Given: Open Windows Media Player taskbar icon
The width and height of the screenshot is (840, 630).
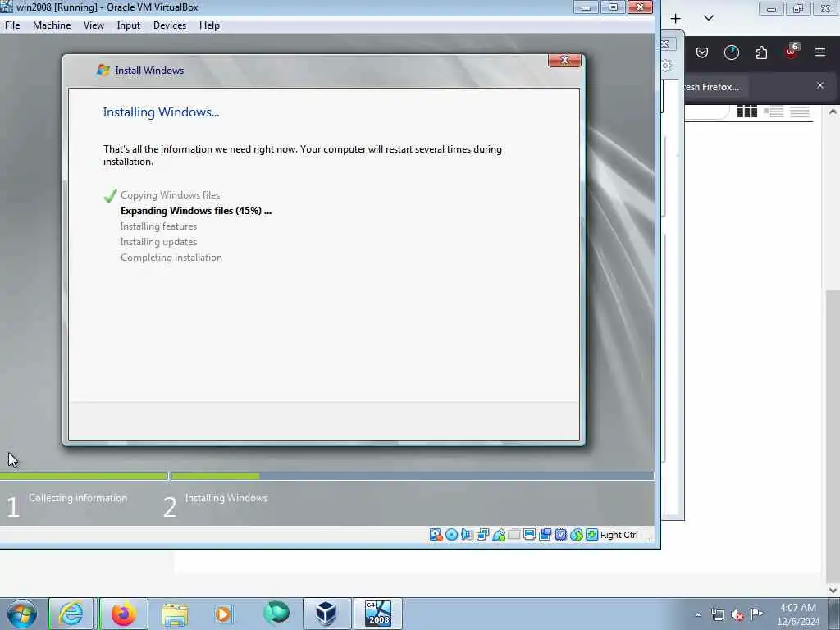Looking at the screenshot, I should click(x=224, y=614).
